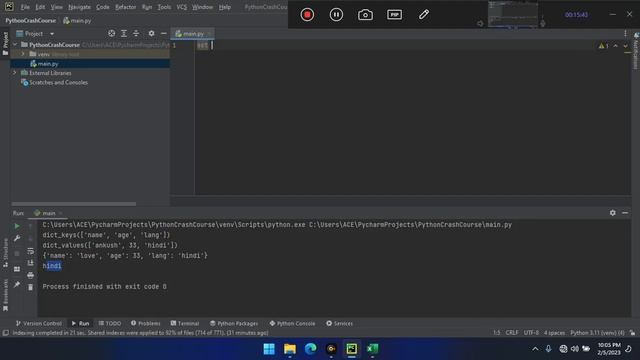
Task: Click the PythonCrashCourse breadcrumb
Action: point(31,20)
